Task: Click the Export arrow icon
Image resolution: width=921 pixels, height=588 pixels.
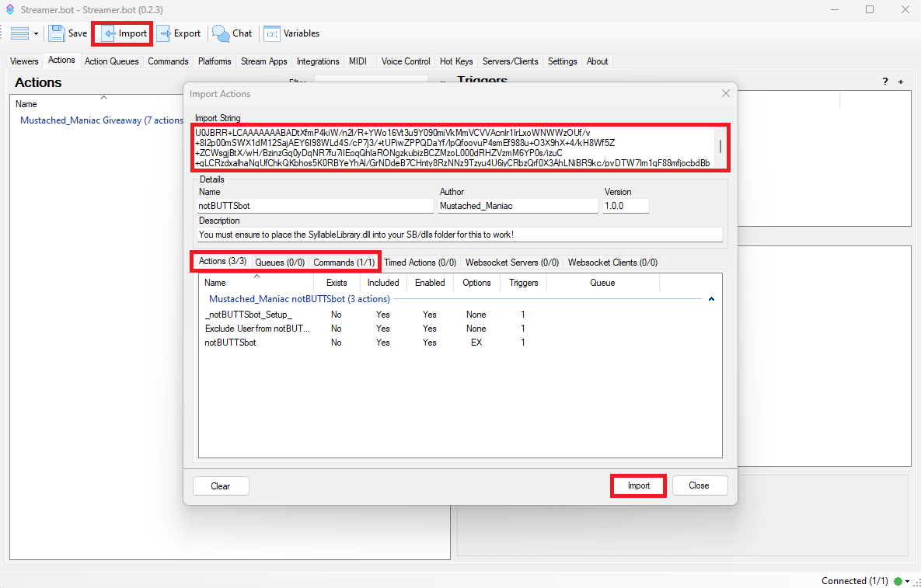Action: (164, 33)
